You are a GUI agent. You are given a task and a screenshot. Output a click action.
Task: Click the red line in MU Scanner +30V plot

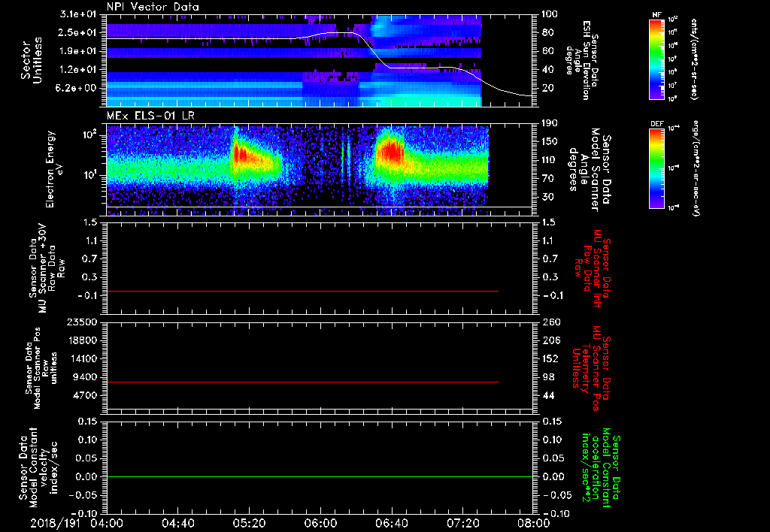[x=302, y=291]
